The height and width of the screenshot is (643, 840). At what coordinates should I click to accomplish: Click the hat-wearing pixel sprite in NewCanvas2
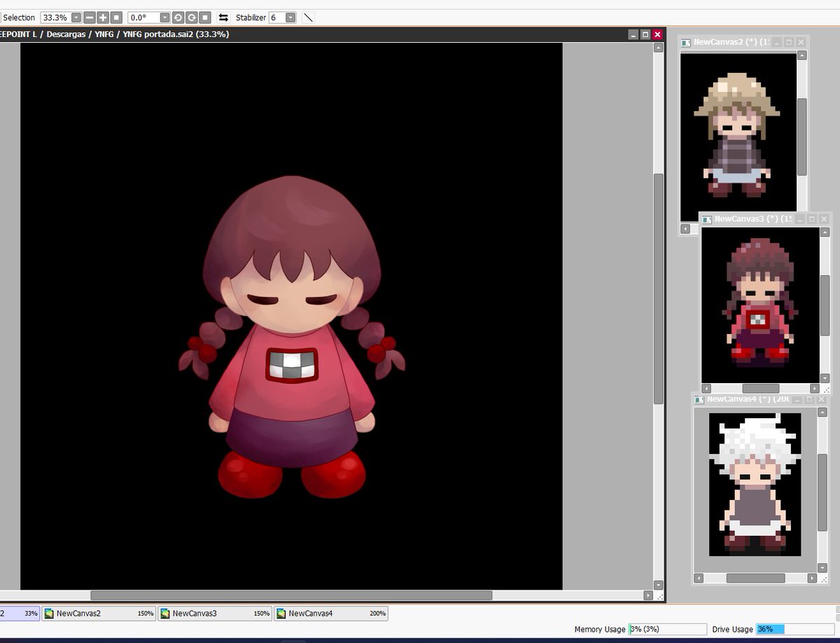pyautogui.click(x=737, y=134)
